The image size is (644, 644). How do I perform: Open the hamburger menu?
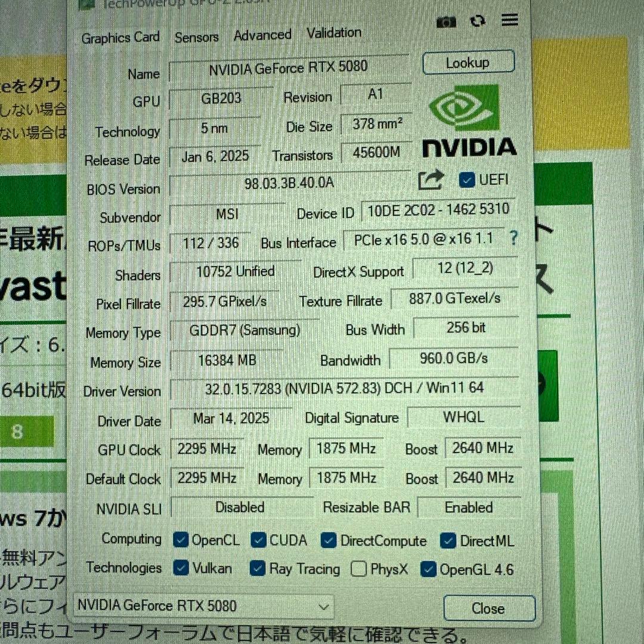tap(509, 20)
